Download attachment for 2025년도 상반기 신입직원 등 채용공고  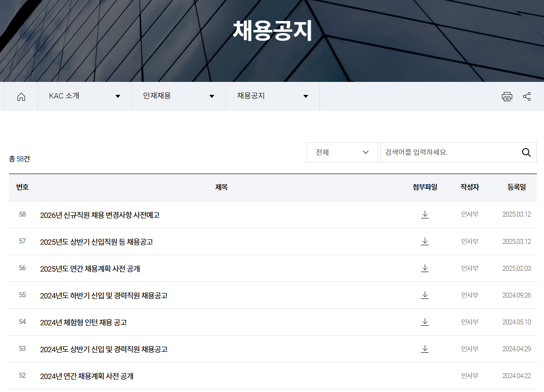pos(425,241)
